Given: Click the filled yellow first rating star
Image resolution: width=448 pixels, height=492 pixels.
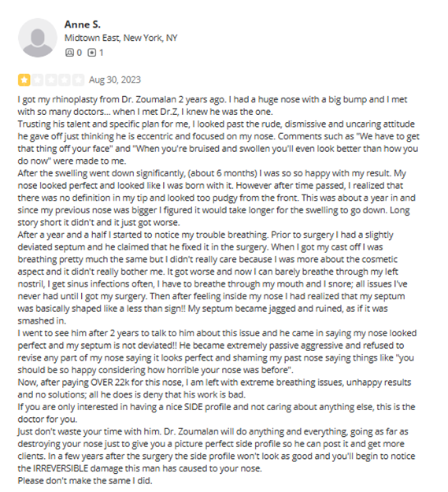Looking at the screenshot, I should pos(24,80).
